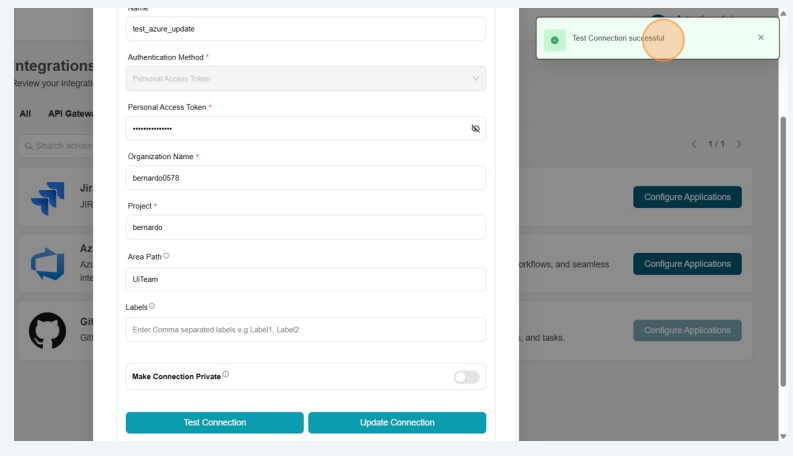Click the Labels info icon
This screenshot has height=456, width=793.
[152, 306]
